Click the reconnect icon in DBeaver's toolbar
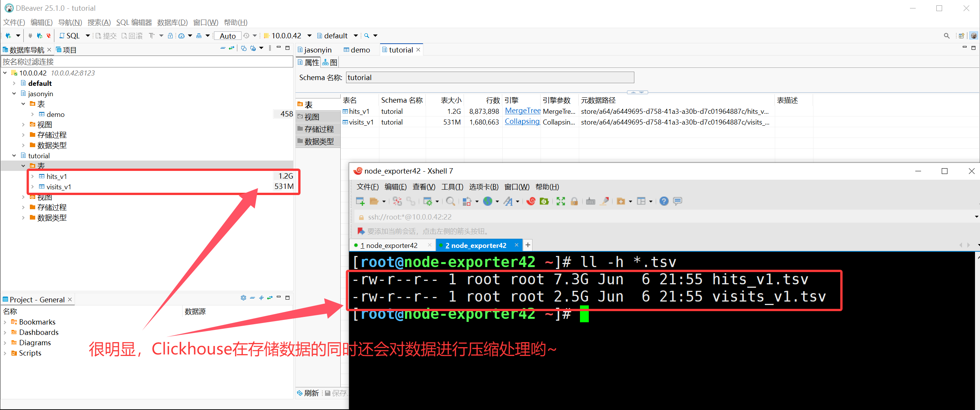Screen dimensions: 980x410 tap(39, 36)
